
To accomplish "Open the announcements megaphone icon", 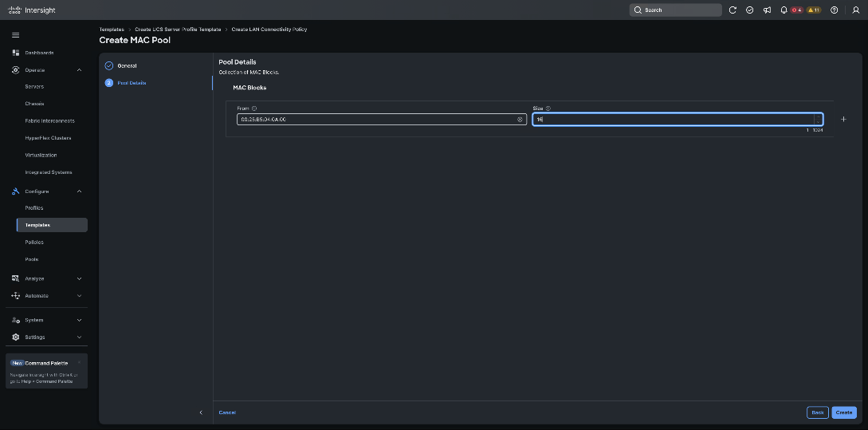I will [767, 10].
